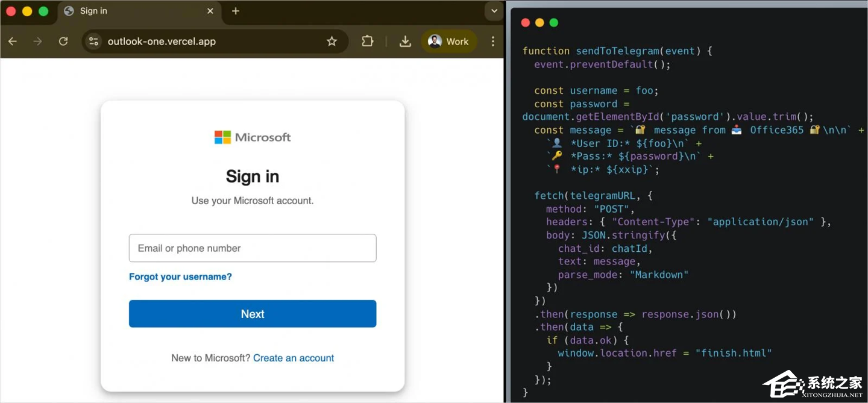The height and width of the screenshot is (403, 868).
Task: Click chat_id: chatId code line
Action: pos(605,248)
